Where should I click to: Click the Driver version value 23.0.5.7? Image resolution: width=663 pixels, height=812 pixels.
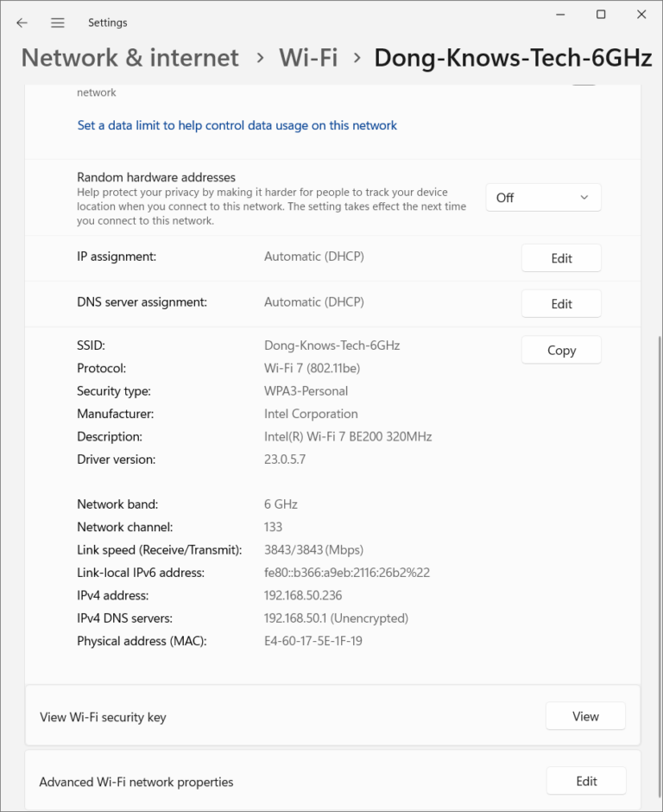pos(285,460)
